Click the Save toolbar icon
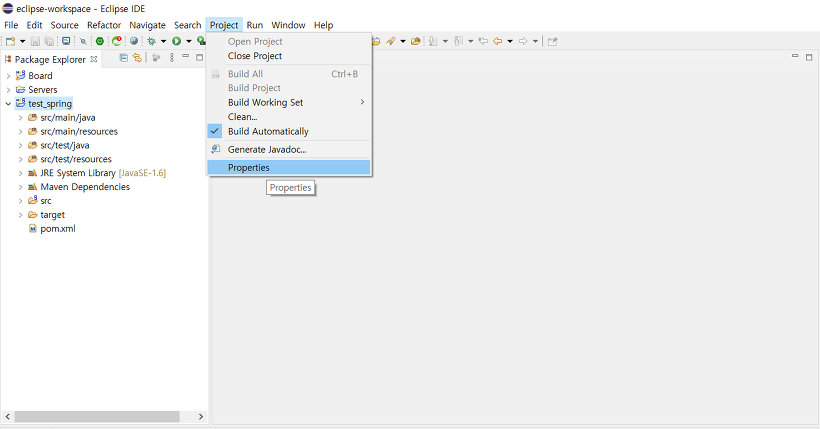This screenshot has height=429, width=820. coord(35,41)
